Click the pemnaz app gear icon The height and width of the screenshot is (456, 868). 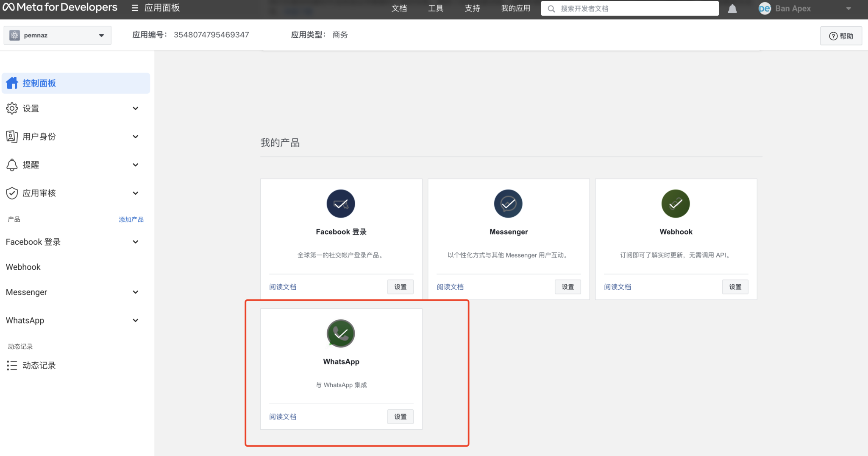[x=15, y=35]
